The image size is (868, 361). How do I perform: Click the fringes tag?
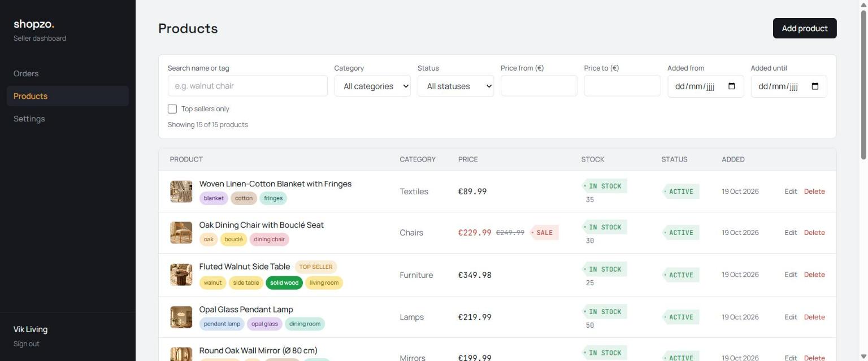[x=273, y=198]
